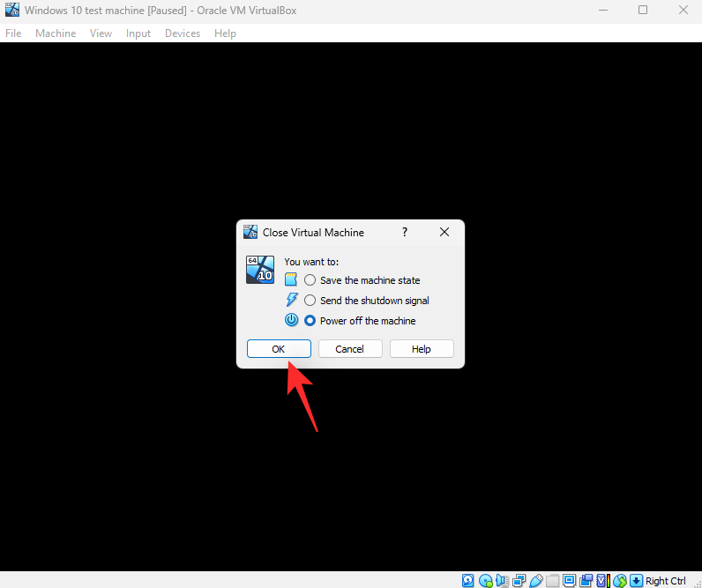Click the keyboard capture arrow icon
This screenshot has width=702, height=588.
pos(636,580)
